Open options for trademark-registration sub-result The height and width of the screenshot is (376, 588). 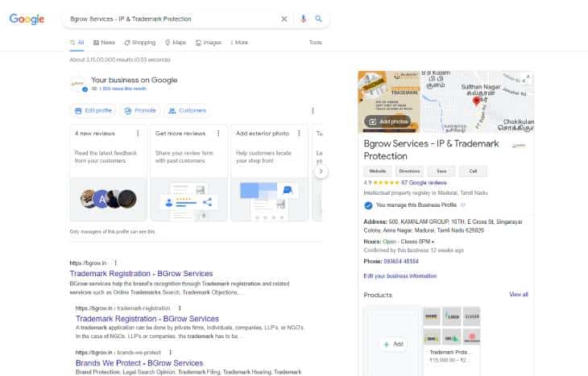click(180, 308)
